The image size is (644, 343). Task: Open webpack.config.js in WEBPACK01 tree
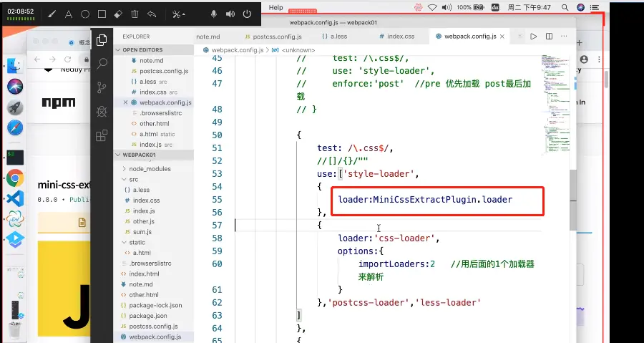(x=155, y=337)
